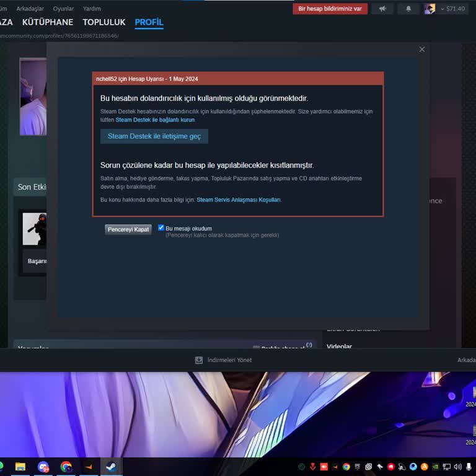476x476 pixels.
Task: Click the blue circle tray icon
Action: click(413, 467)
